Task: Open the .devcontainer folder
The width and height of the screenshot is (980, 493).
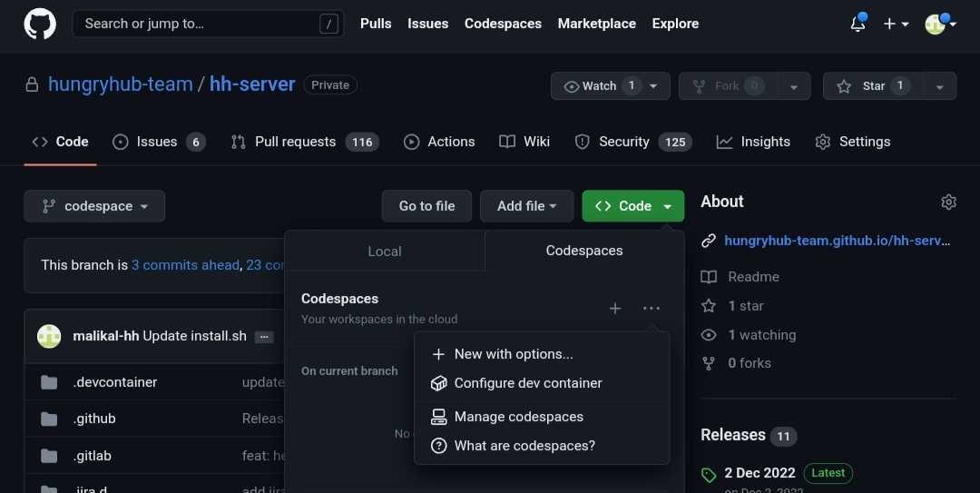Action: [x=114, y=382]
